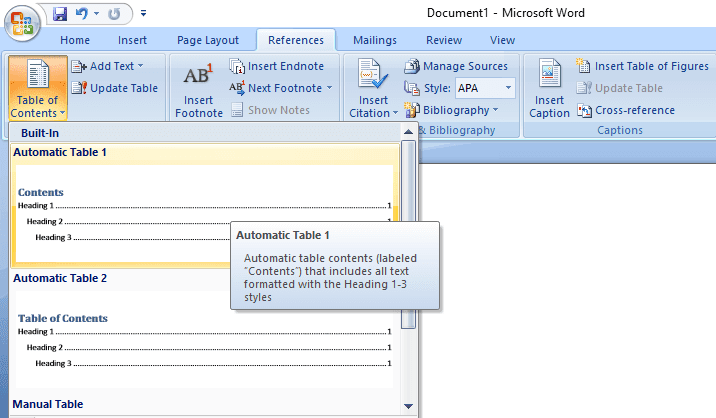The height and width of the screenshot is (418, 716).
Task: Click the Next Footnote button
Action: tap(275, 88)
